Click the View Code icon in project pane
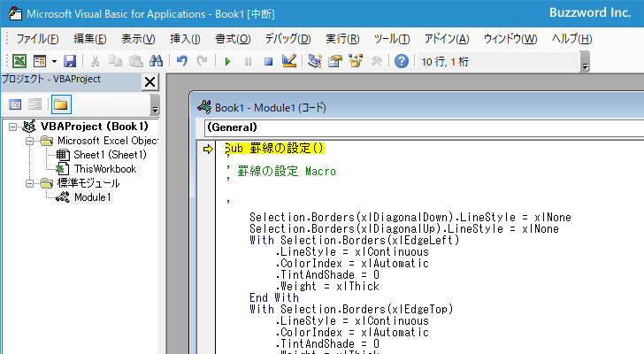644x354 pixels. pyautogui.click(x=15, y=104)
